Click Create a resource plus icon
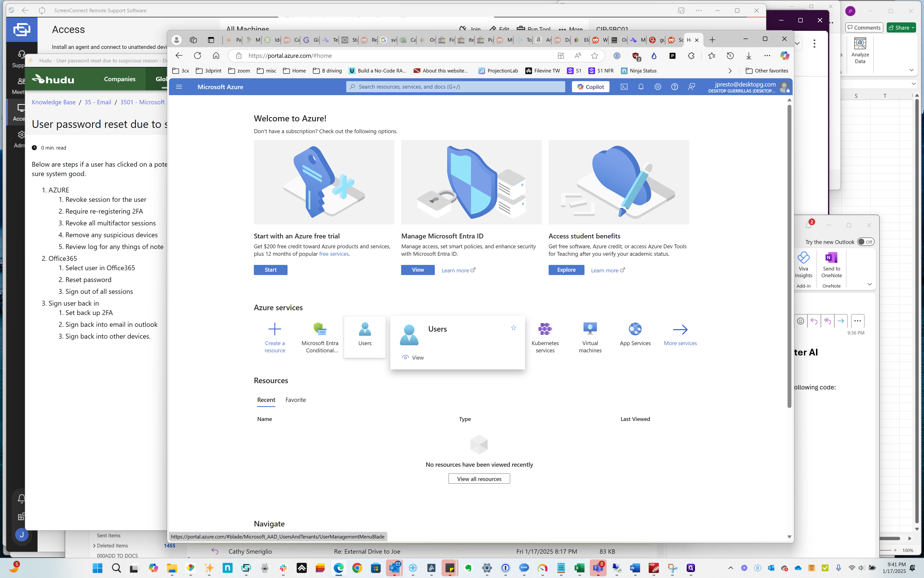924x578 pixels. [275, 329]
